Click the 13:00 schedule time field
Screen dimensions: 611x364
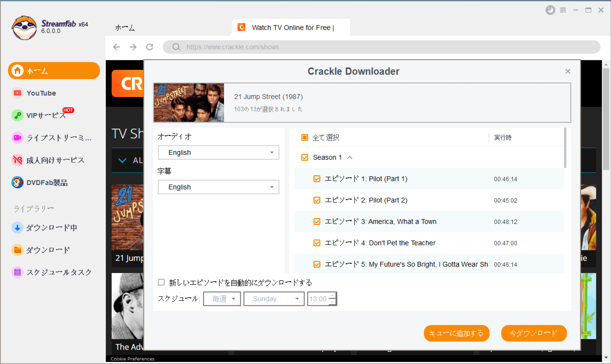click(x=318, y=299)
